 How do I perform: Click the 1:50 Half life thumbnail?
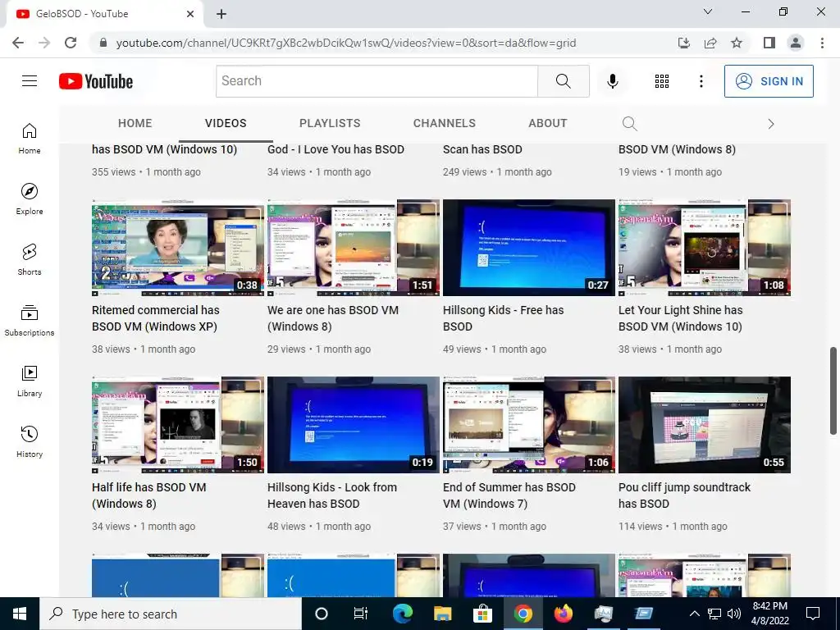pyautogui.click(x=178, y=425)
